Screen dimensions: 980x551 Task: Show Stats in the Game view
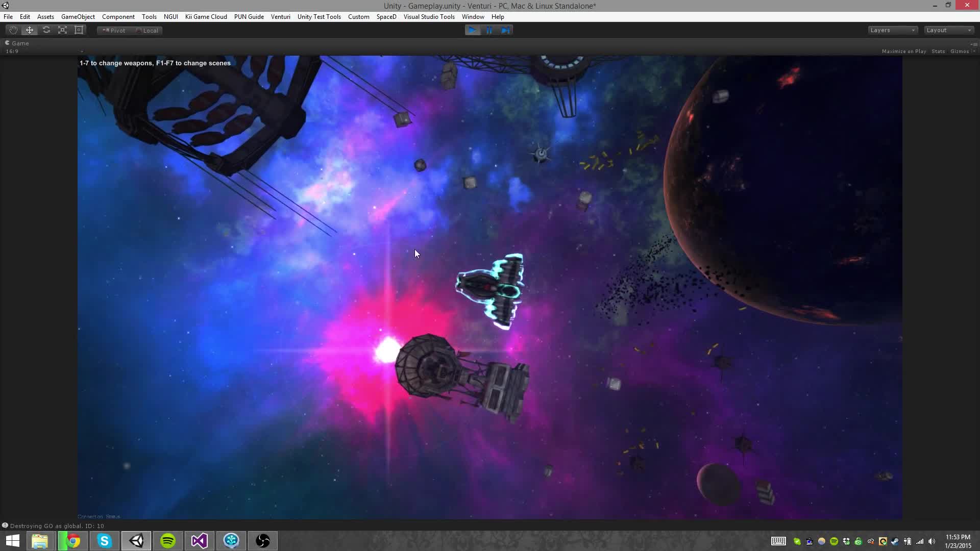(x=938, y=51)
